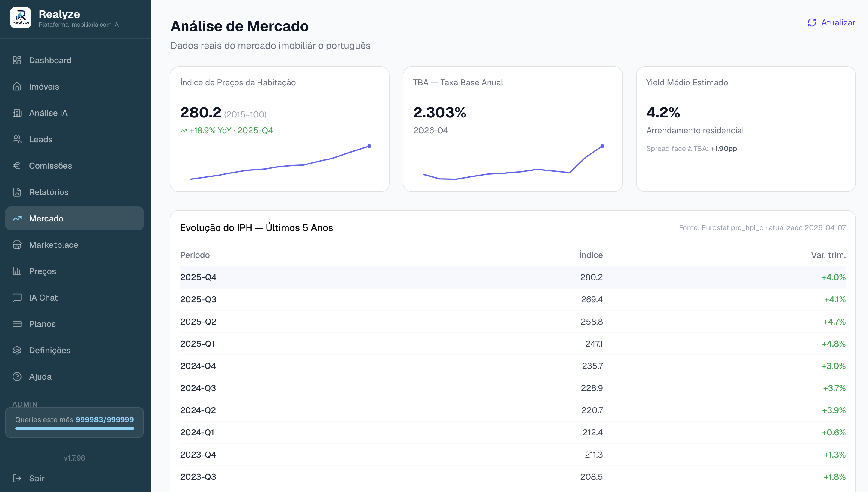
Task: Open IA Chat
Action: 75,297
